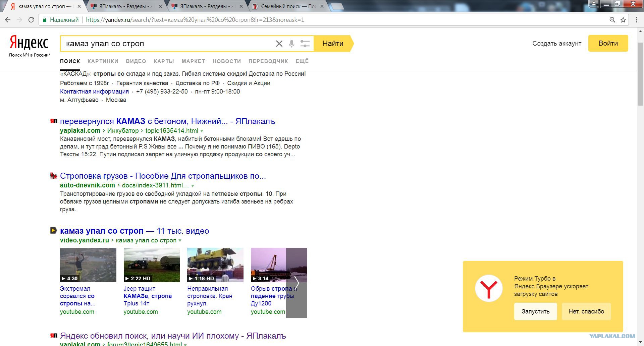Click the phone number +7 (495) 933-22-50
Screen dimensions: 644x346
pos(162,92)
